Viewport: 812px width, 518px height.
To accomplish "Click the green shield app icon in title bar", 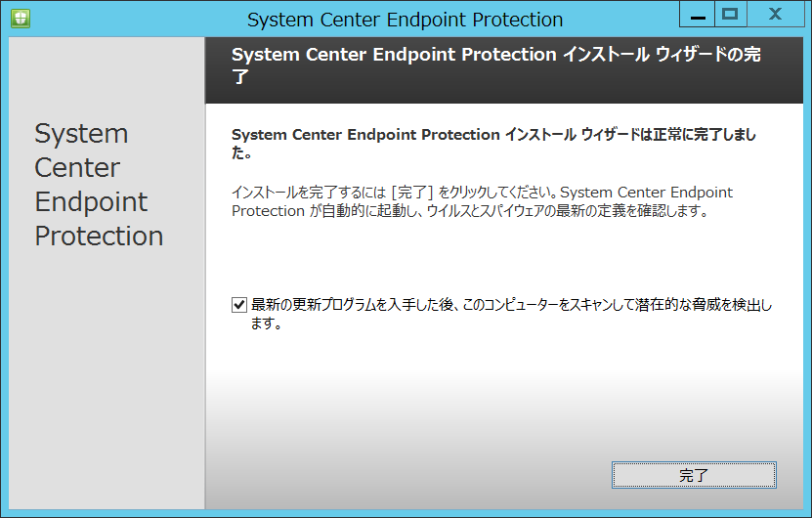I will click(21, 19).
